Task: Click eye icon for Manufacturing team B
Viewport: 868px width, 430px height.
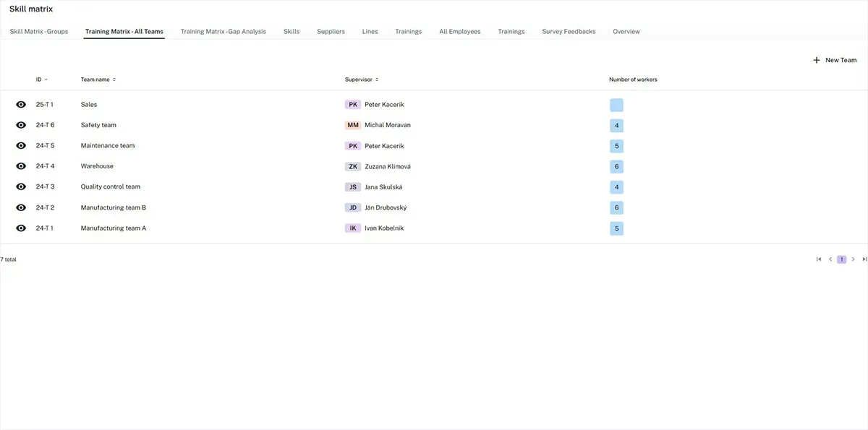Action: click(x=21, y=207)
